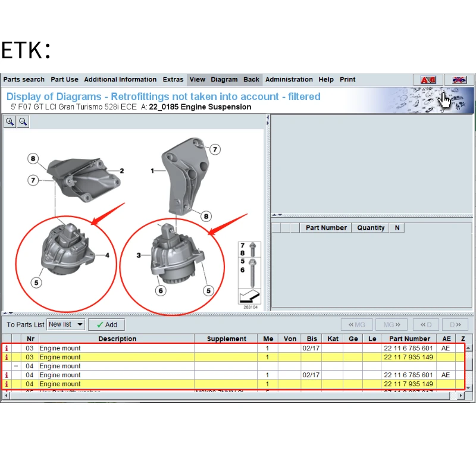The image size is (476, 476).
Task: Click the AE column header
Action: click(x=446, y=339)
